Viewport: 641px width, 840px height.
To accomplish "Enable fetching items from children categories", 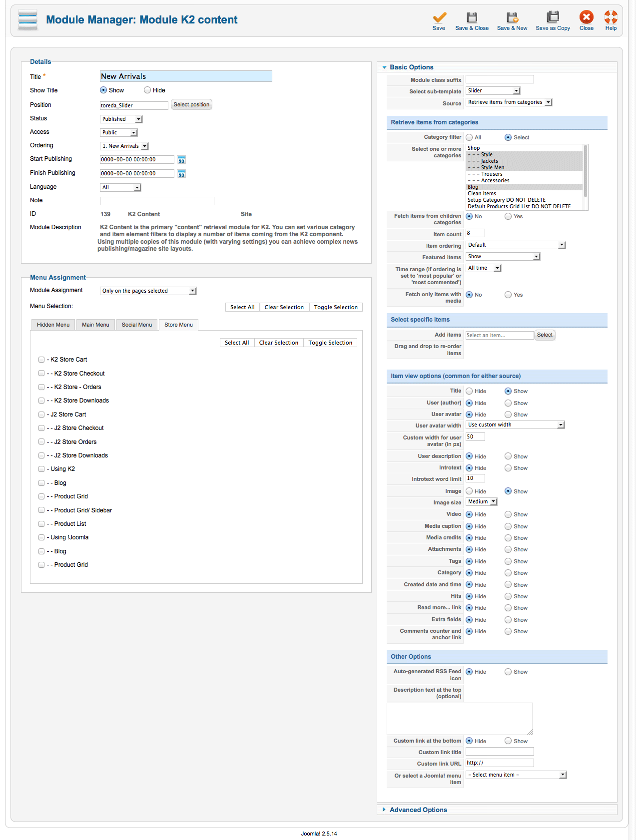I will pos(508,216).
